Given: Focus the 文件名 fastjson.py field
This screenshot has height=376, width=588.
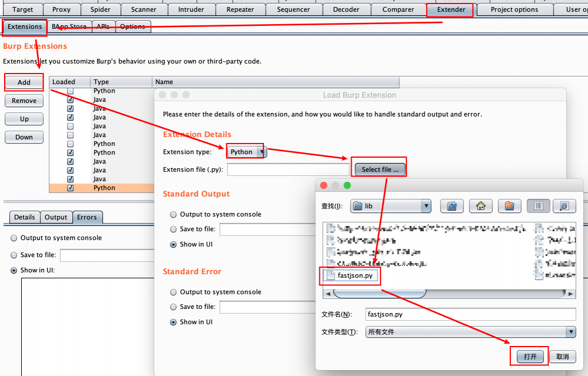Looking at the screenshot, I should tap(470, 314).
